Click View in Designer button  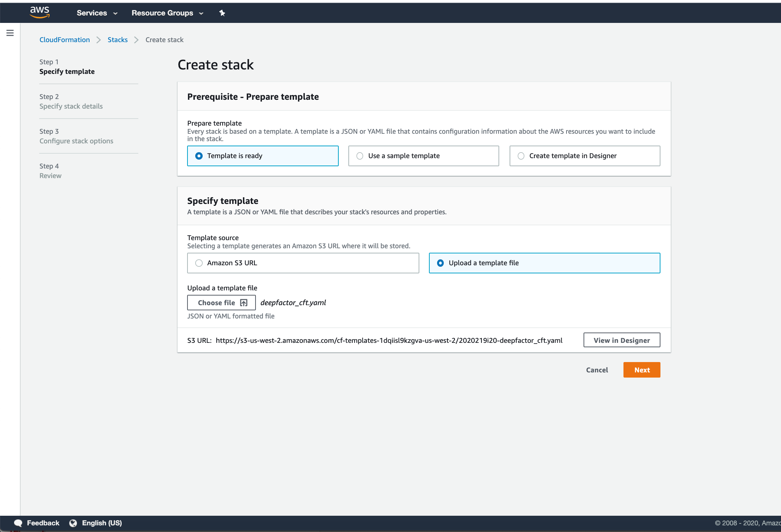tap(622, 340)
